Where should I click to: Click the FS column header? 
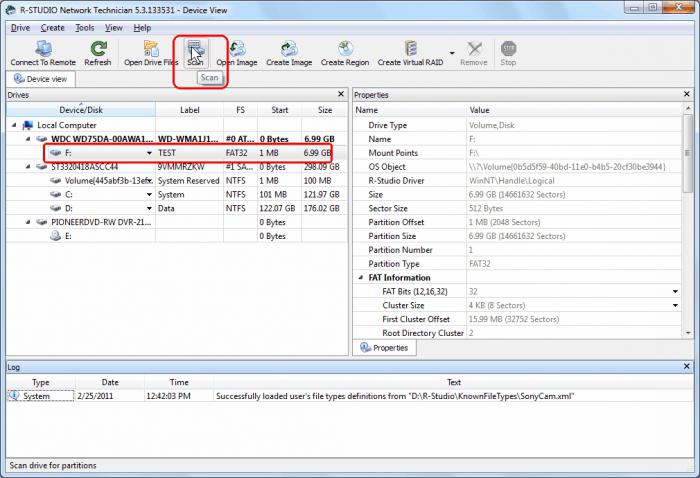click(x=240, y=110)
